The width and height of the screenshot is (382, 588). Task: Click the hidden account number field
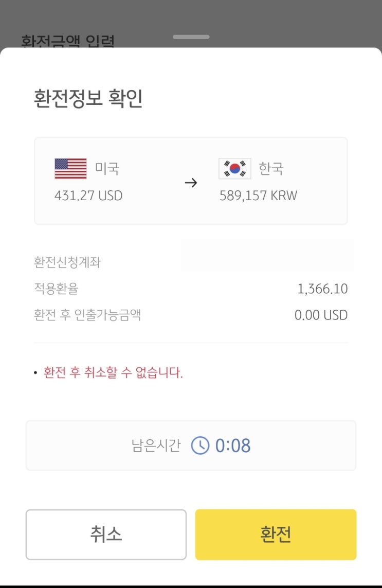pos(267,256)
